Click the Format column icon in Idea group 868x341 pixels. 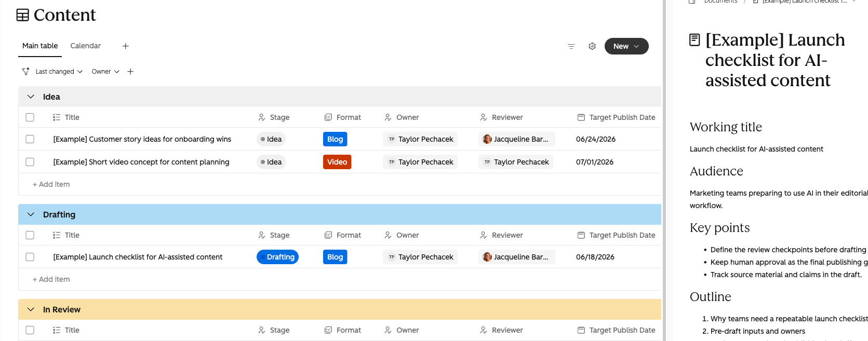328,117
